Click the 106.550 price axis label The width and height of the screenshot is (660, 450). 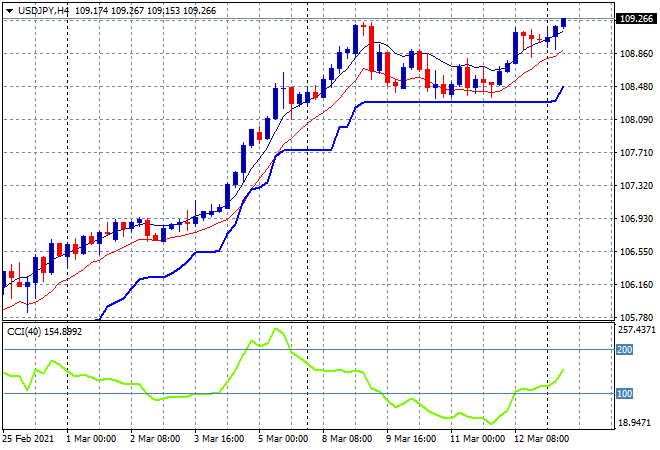tap(636, 252)
